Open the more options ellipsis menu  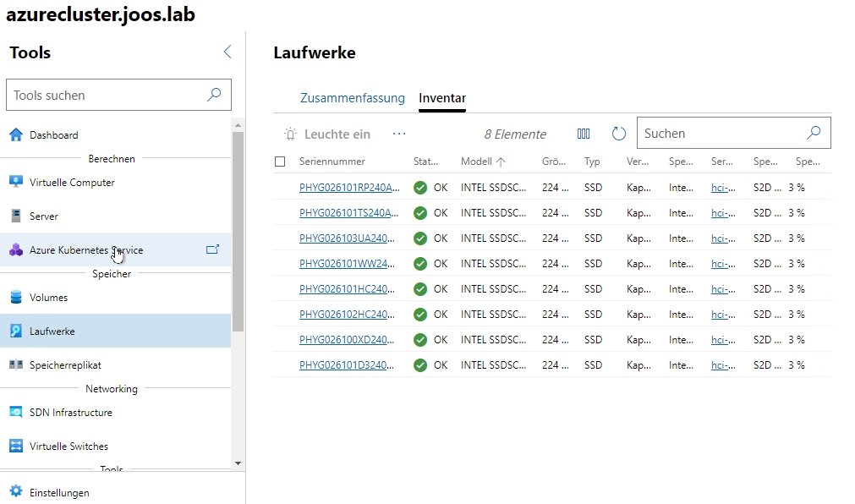398,133
